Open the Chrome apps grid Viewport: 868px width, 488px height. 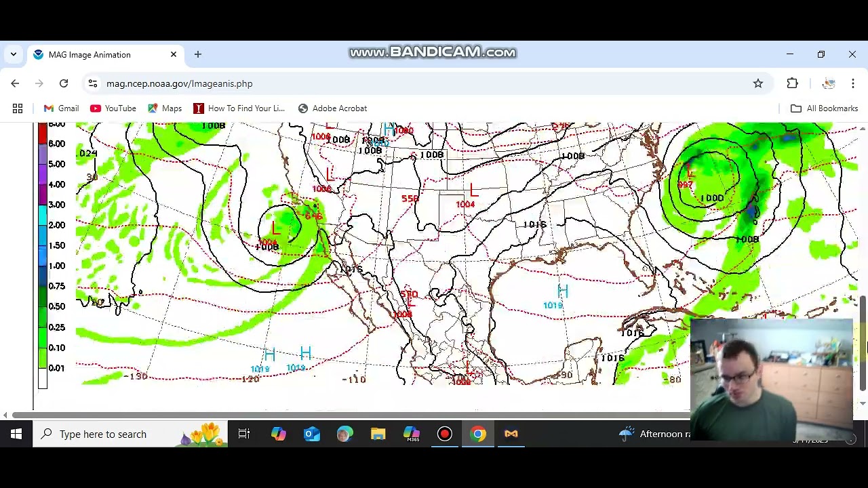18,108
